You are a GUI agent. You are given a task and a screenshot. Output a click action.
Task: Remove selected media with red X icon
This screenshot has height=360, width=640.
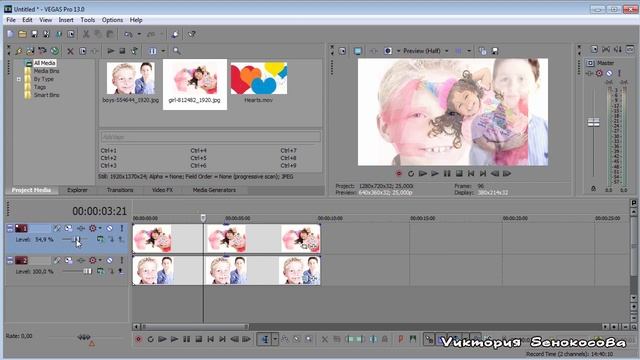point(70,51)
